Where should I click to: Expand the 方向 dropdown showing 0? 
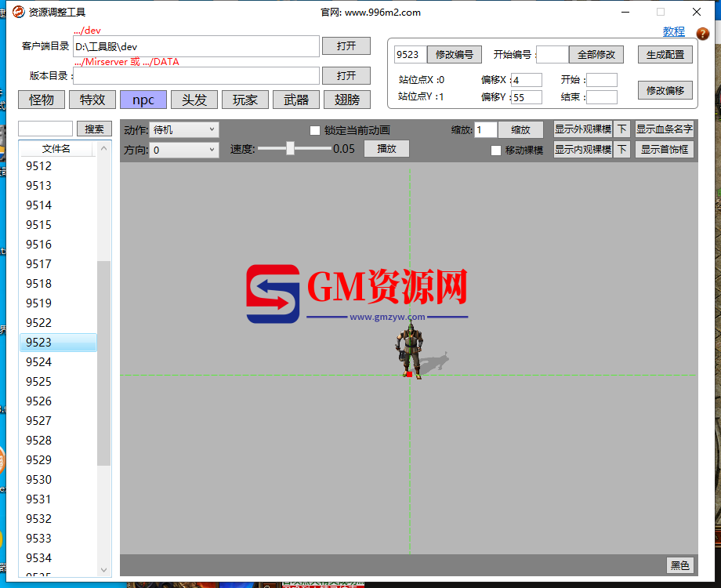[184, 150]
